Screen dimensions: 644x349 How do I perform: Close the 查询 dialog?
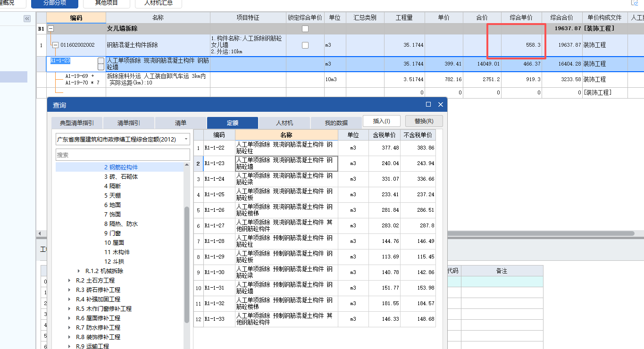coord(441,105)
